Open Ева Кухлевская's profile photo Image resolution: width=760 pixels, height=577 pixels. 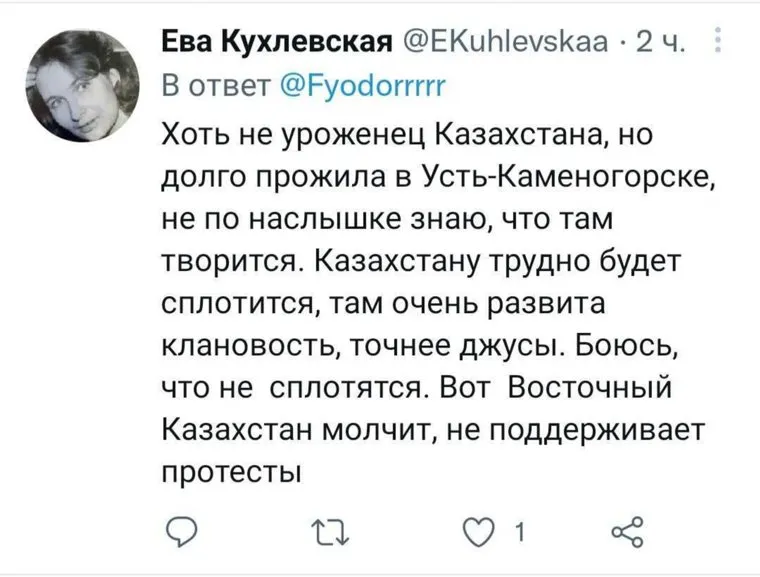pos(82,85)
